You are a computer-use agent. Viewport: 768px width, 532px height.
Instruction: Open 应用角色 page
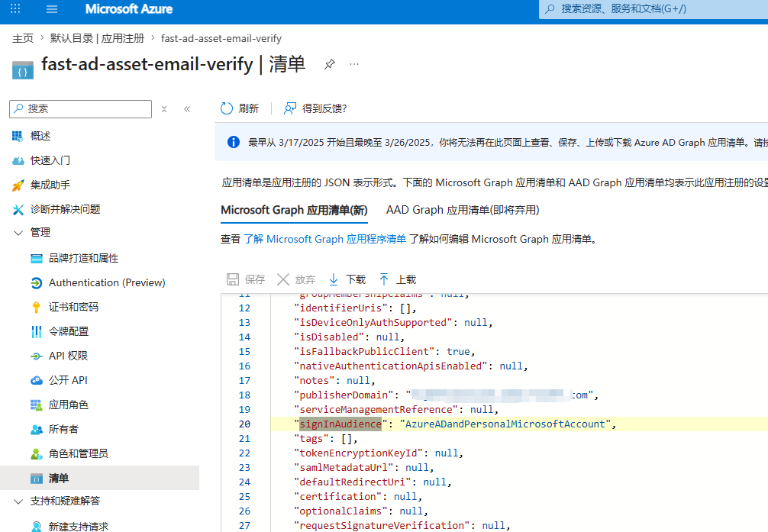tap(69, 405)
